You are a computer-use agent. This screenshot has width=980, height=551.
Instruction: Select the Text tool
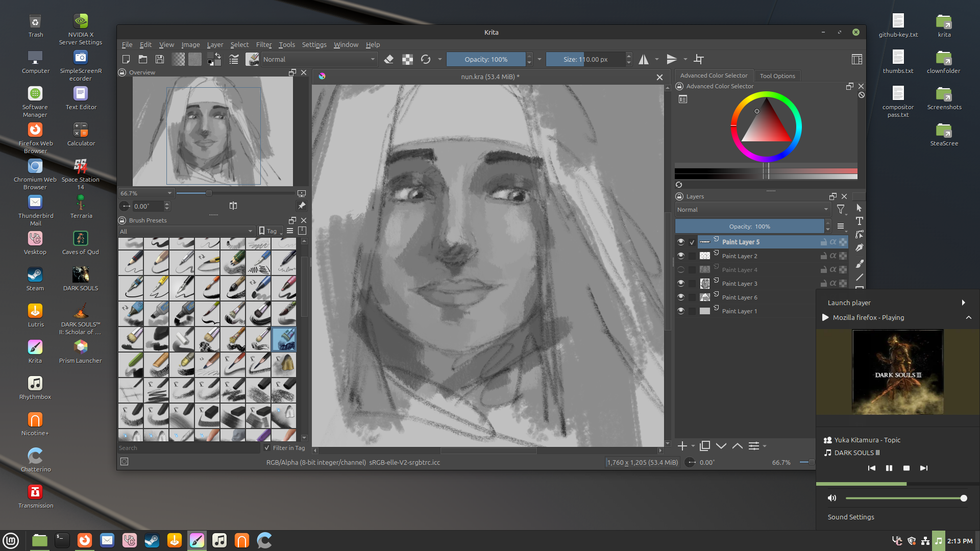click(860, 221)
